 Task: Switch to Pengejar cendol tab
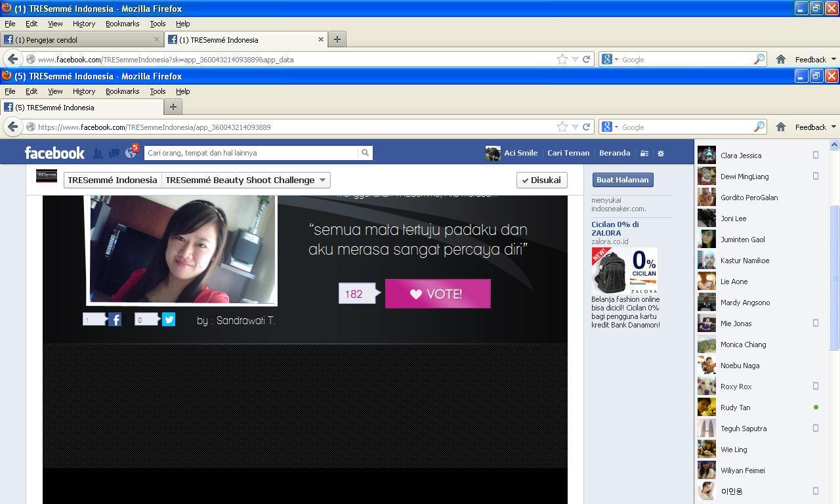[x=81, y=39]
